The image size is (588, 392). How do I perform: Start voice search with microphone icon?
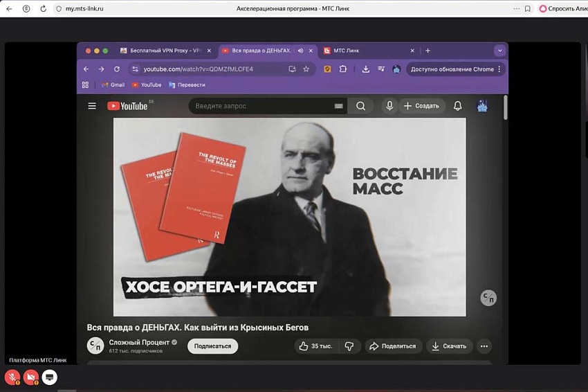tap(389, 106)
